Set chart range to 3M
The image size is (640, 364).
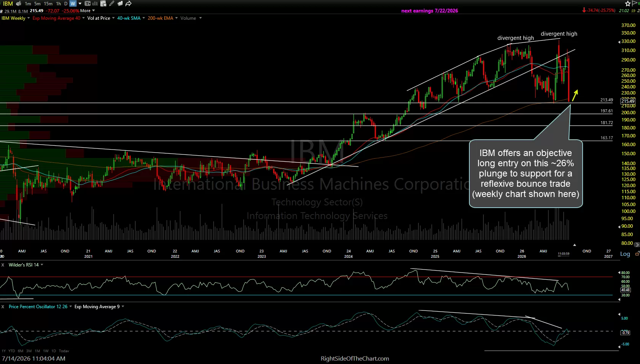[x=29, y=351]
